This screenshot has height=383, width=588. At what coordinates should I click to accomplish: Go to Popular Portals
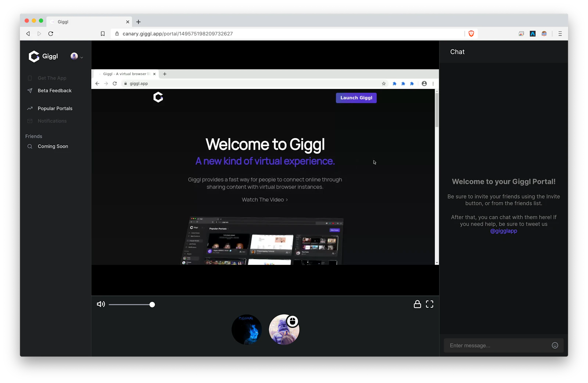coord(55,109)
